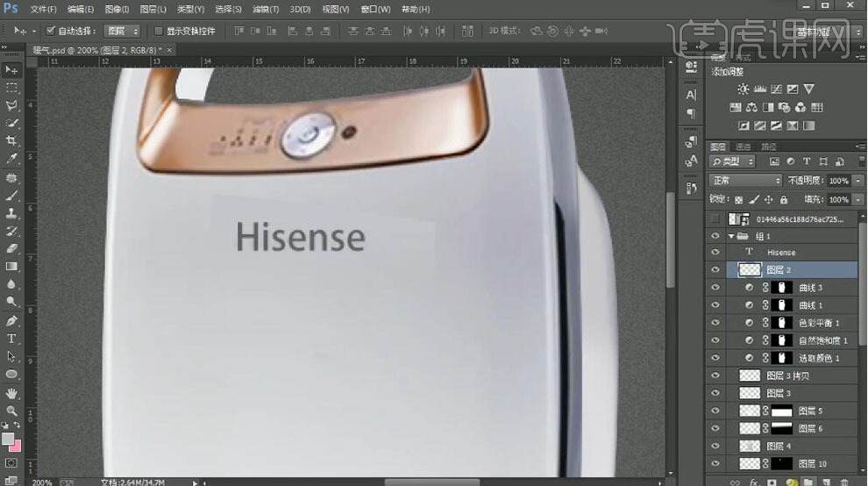Create a new group with folder icon
The height and width of the screenshot is (486, 868).
pyautogui.click(x=808, y=482)
